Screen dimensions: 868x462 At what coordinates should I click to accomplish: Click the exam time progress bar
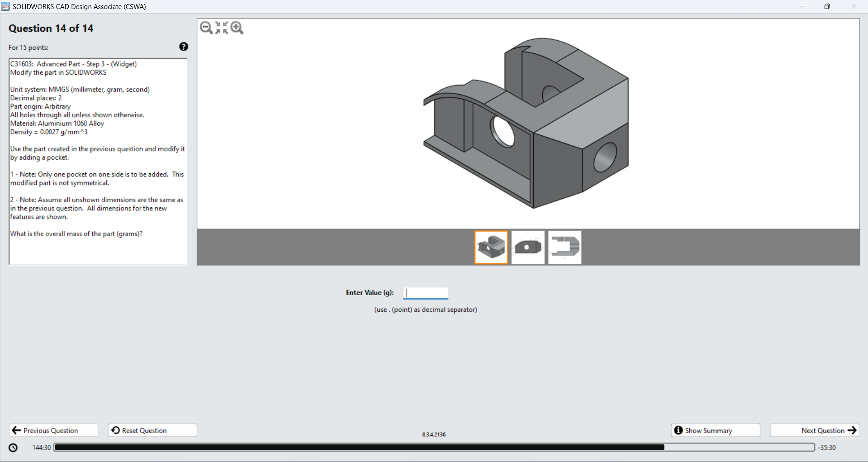tap(434, 448)
